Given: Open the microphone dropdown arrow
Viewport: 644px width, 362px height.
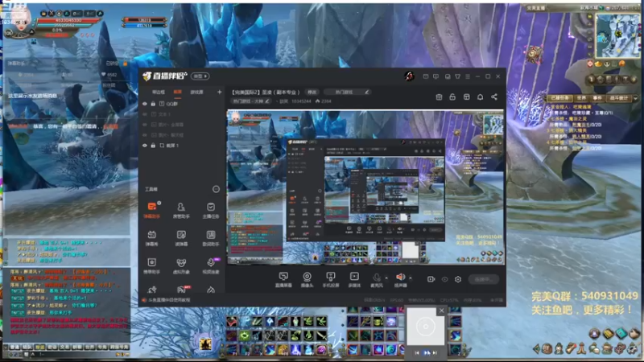Looking at the screenshot, I should [x=386, y=278].
